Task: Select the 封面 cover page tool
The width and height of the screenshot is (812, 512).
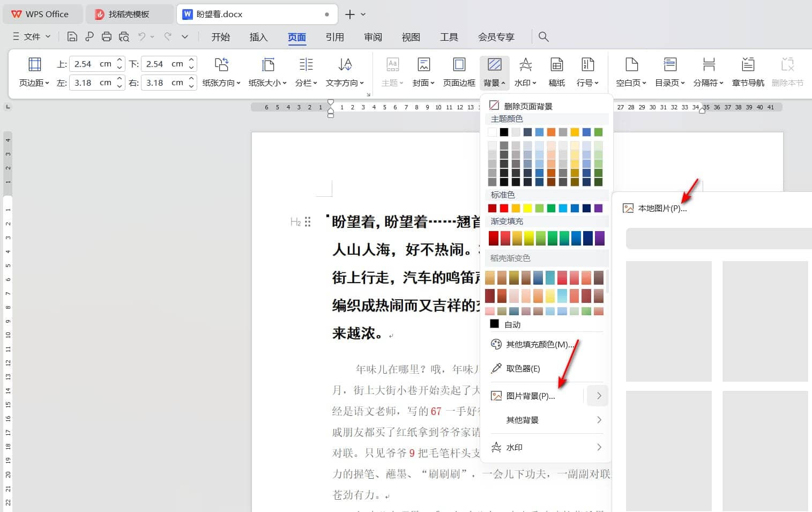Action: [423, 72]
